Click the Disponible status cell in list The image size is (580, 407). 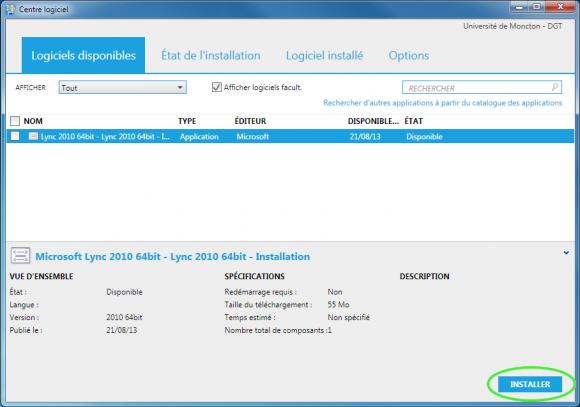pyautogui.click(x=424, y=137)
